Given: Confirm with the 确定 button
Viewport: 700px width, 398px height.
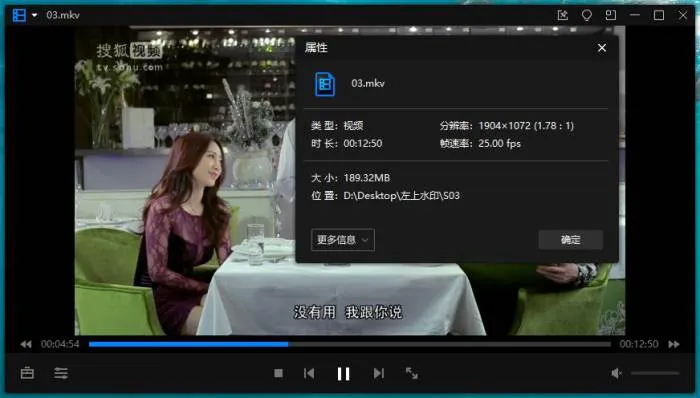Looking at the screenshot, I should [x=571, y=240].
